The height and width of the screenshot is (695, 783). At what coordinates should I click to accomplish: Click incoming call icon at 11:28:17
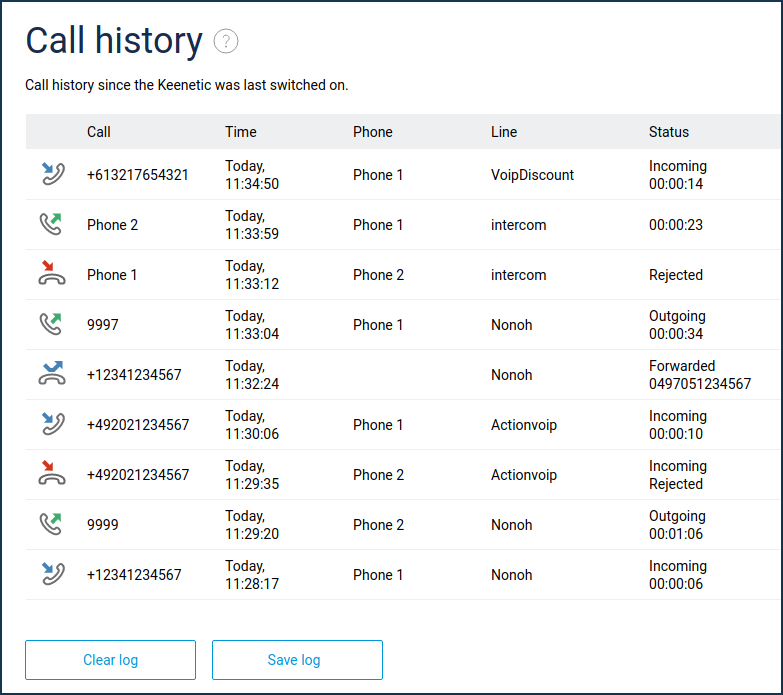point(52,574)
